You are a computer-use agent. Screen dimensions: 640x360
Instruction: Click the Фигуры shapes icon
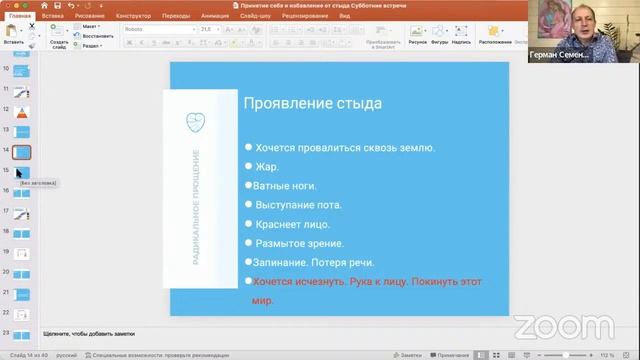(x=438, y=31)
